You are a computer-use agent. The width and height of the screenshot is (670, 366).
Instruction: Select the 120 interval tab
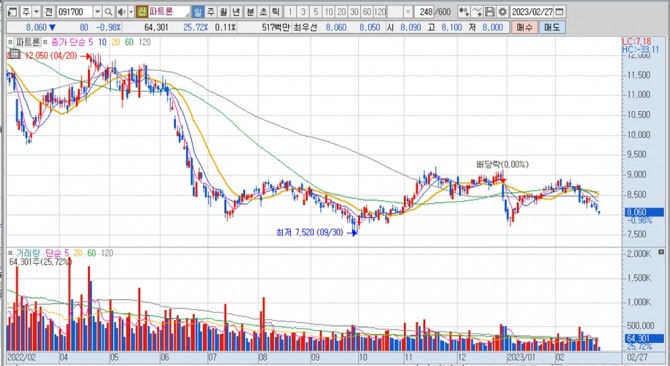380,12
